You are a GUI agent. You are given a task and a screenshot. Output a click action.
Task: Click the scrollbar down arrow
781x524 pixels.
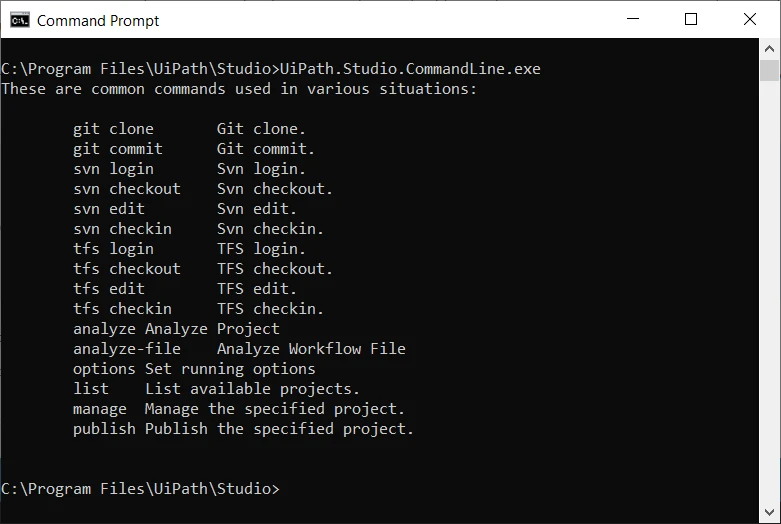(769, 513)
